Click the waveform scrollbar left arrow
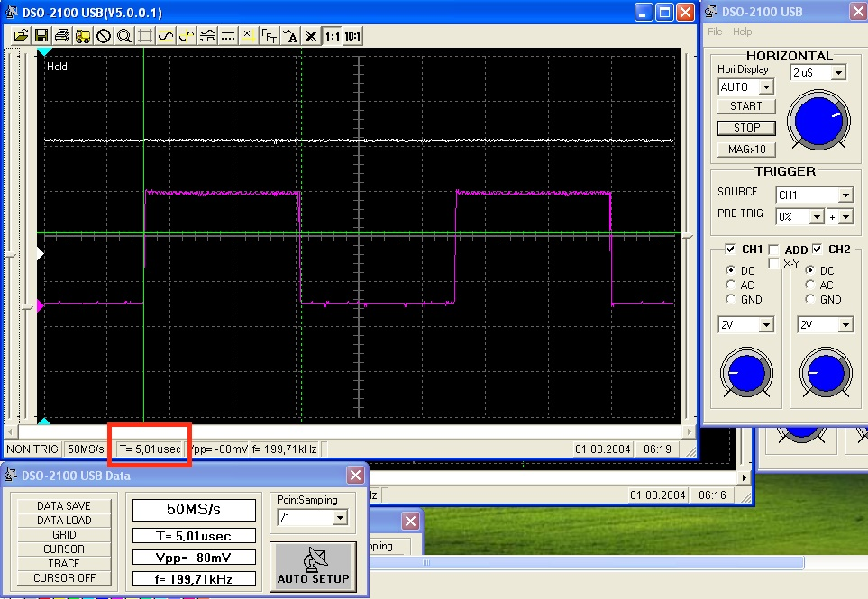The width and height of the screenshot is (868, 599). (x=11, y=431)
